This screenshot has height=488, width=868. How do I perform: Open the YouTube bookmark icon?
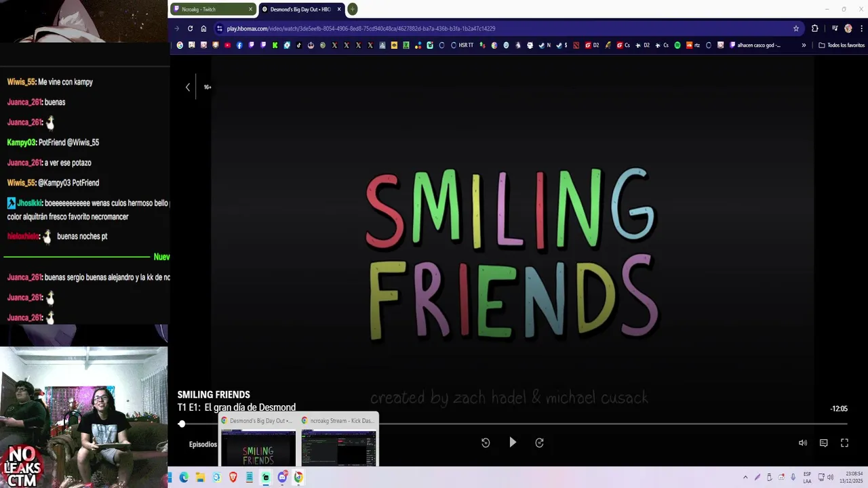pyautogui.click(x=228, y=45)
